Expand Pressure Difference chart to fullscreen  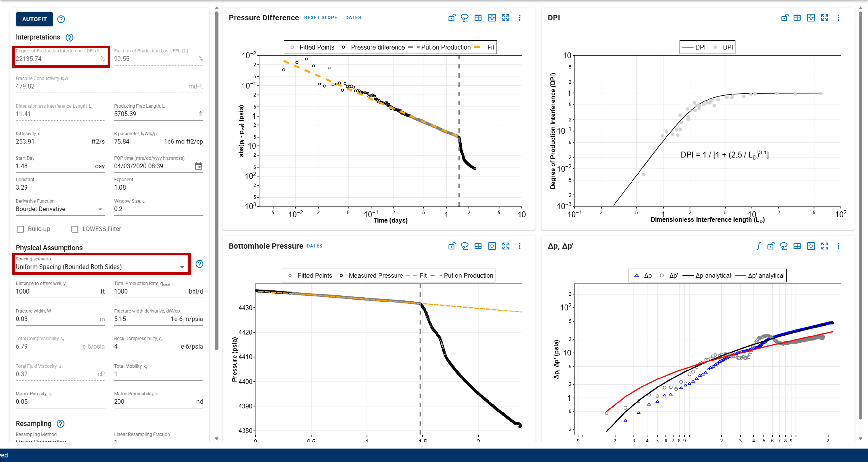tap(506, 17)
